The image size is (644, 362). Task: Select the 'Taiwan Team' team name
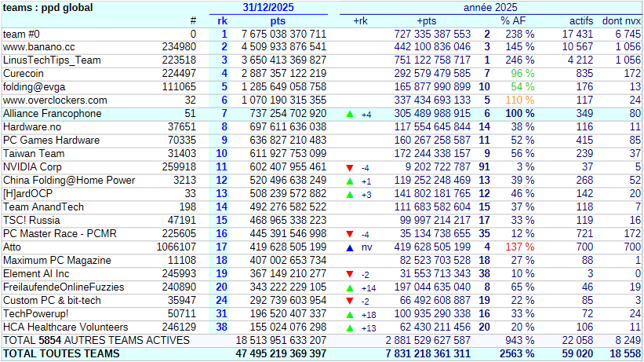tap(34, 154)
